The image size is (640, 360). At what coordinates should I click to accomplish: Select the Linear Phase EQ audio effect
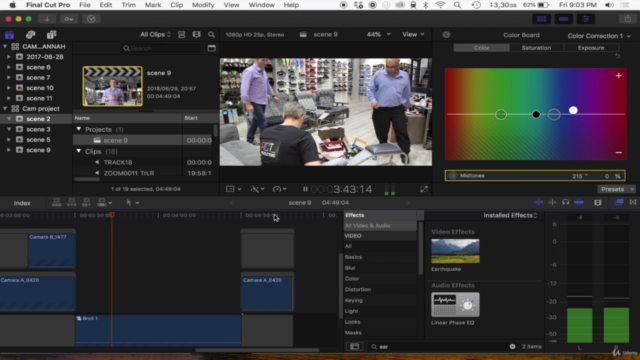pyautogui.click(x=455, y=304)
